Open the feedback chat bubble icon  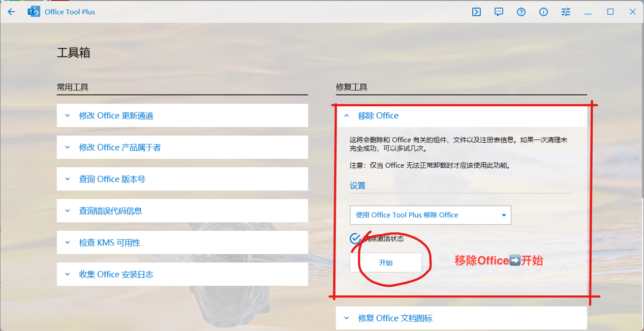(x=499, y=12)
